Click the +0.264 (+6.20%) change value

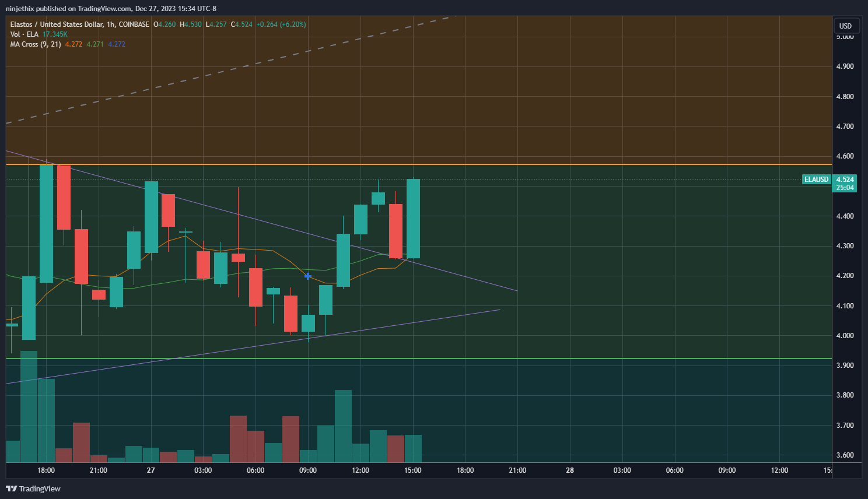(x=281, y=24)
